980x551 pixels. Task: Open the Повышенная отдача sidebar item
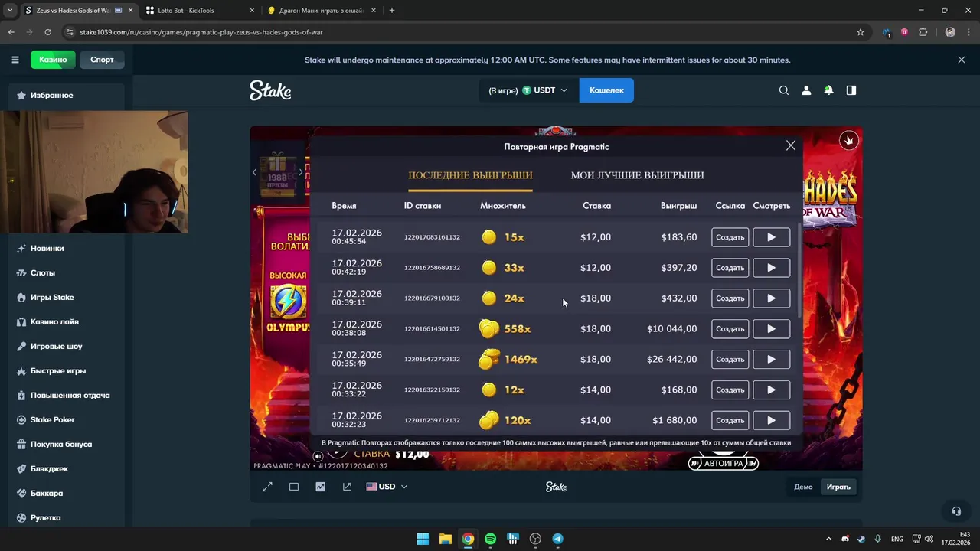coord(66,395)
